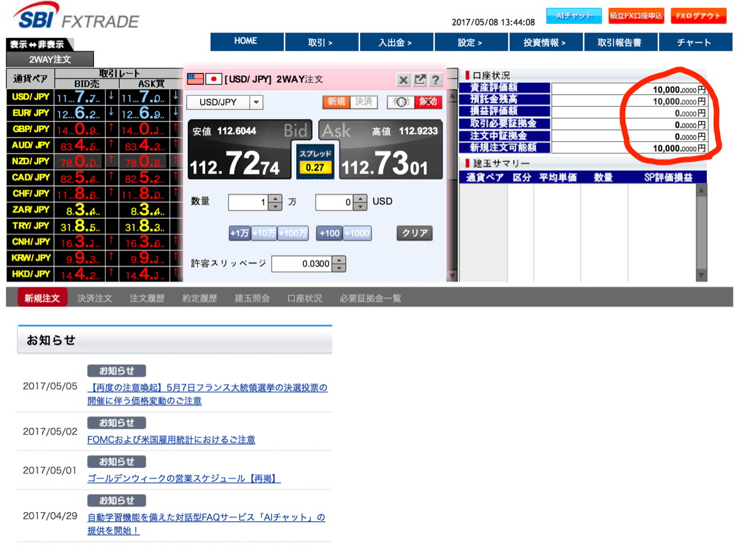This screenshot has width=737, height=560.
Task: Go to HOME in navigation bar
Action: pos(246,42)
